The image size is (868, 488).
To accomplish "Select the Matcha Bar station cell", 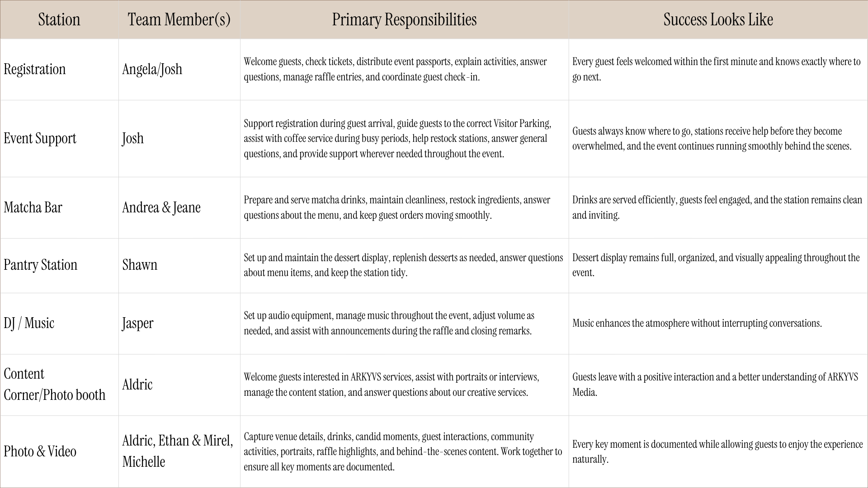I will point(59,207).
